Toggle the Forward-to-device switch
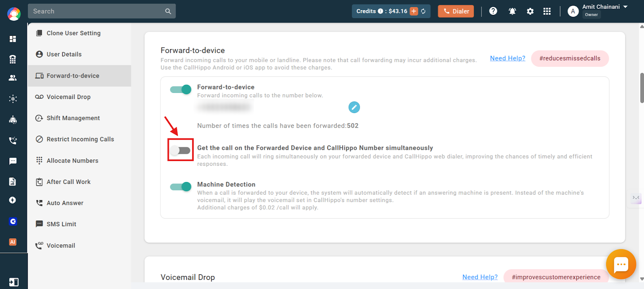The width and height of the screenshot is (644, 289). pos(180,89)
